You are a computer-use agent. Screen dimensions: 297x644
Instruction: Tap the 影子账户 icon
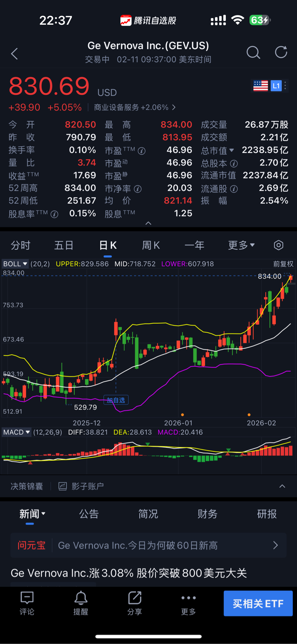pos(63,486)
